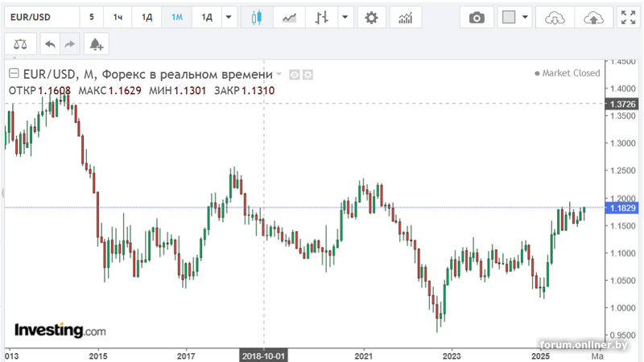
Task: Select the 1М monthly interval
Action: pos(177,17)
